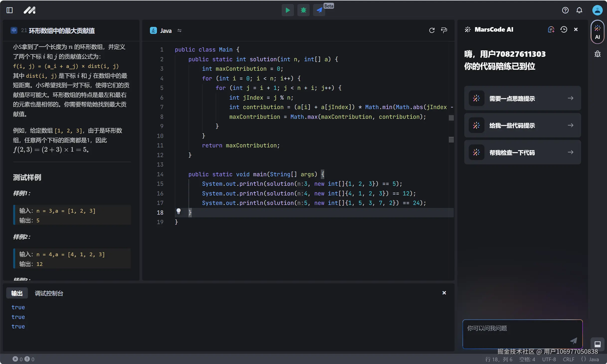Run the code with the green play button
Viewport: 607px width, 364px height.
tap(287, 10)
